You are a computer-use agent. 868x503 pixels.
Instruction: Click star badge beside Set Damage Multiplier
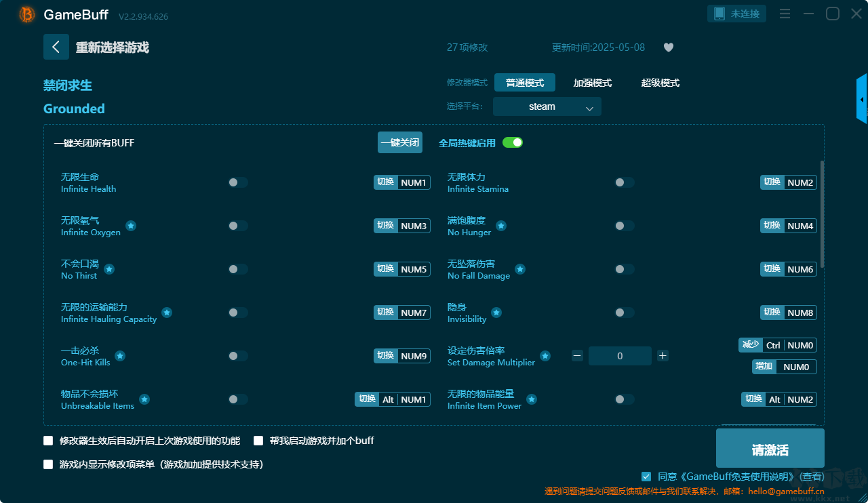(x=545, y=356)
